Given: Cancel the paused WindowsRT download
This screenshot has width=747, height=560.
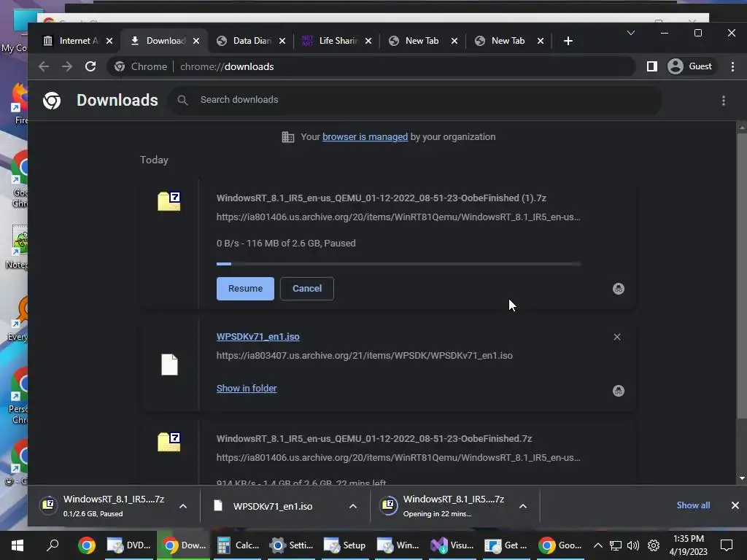Looking at the screenshot, I should (307, 289).
